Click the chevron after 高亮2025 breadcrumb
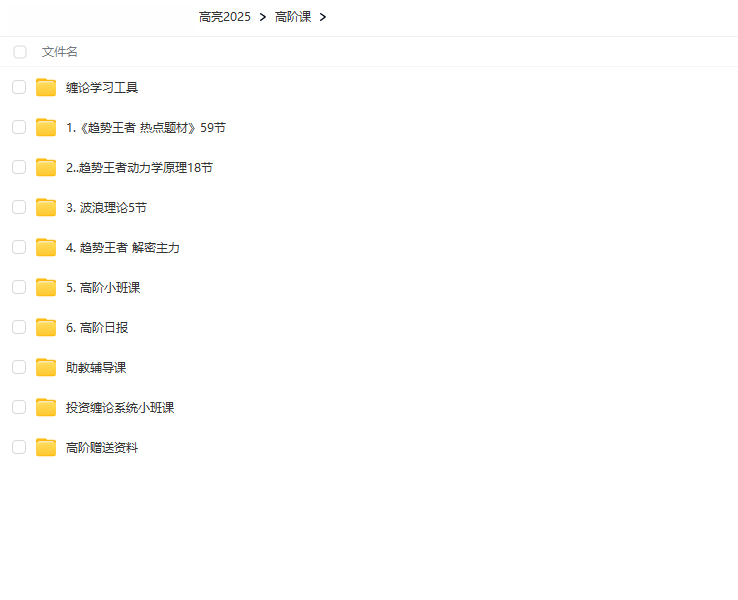Image resolution: width=738 pixels, height=600 pixels. click(x=262, y=17)
